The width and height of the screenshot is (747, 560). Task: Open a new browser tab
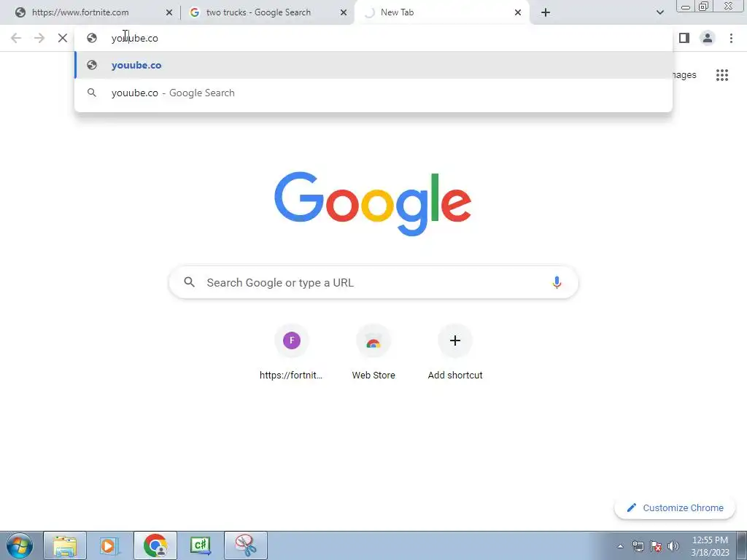546,12
